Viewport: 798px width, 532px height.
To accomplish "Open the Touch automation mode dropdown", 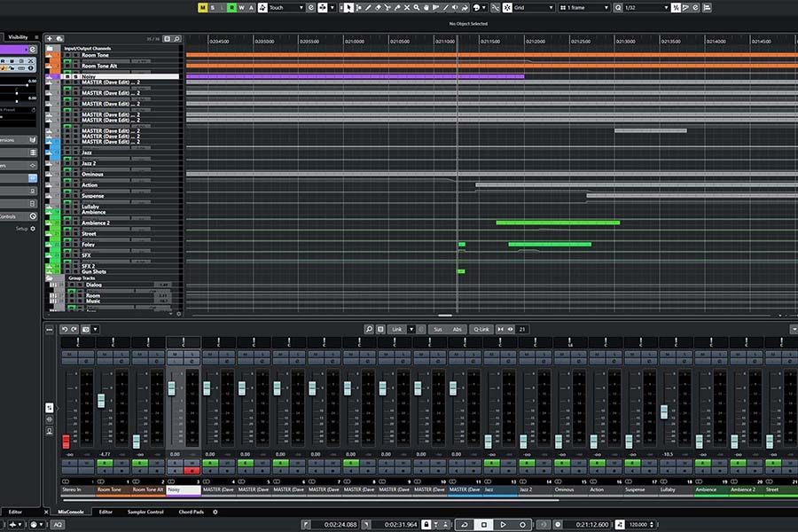I will point(286,7).
